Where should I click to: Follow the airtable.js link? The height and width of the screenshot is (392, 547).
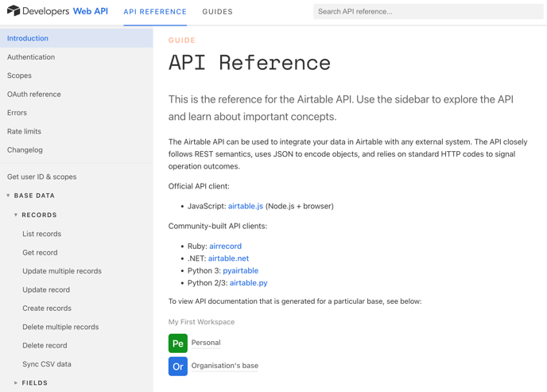tap(246, 206)
